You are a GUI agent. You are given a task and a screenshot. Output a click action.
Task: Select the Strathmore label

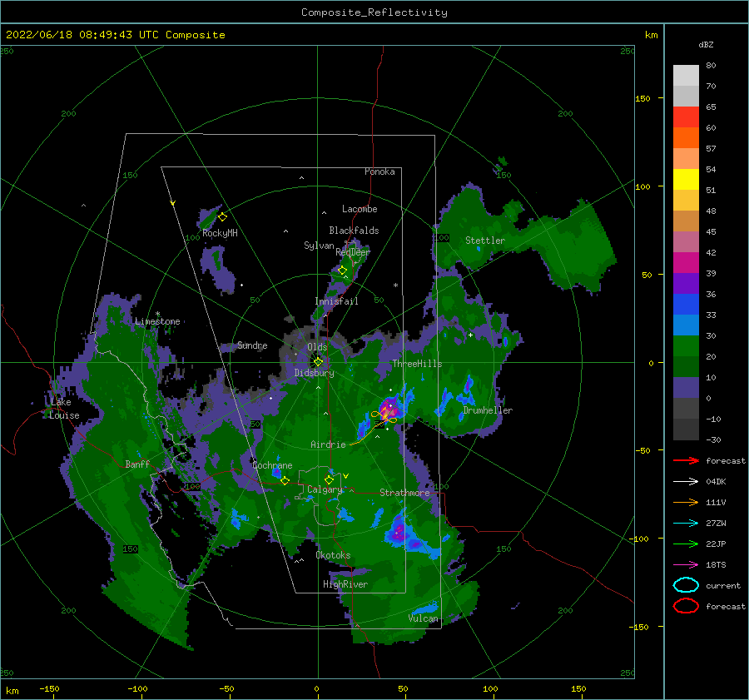tap(404, 493)
